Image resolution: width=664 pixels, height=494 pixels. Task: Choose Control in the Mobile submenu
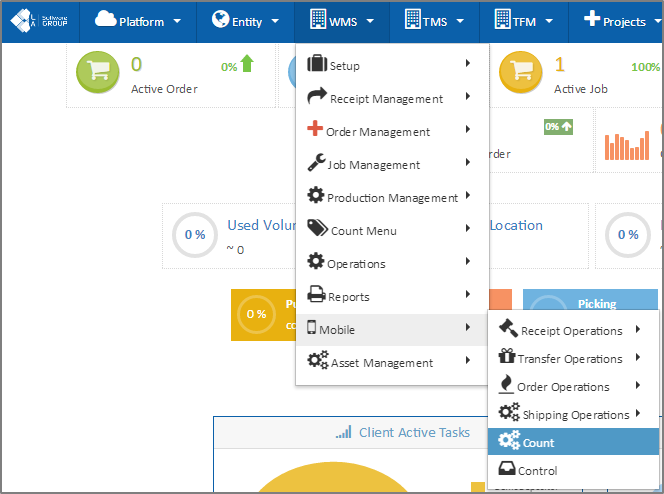click(x=574, y=469)
